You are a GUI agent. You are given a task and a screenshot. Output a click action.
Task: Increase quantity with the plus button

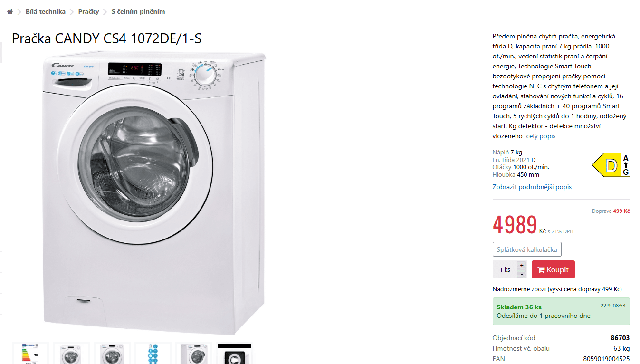pyautogui.click(x=522, y=265)
